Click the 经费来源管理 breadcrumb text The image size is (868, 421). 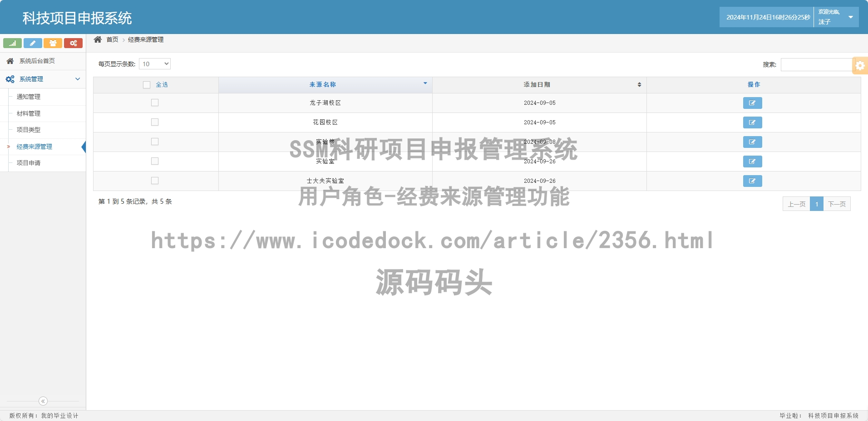pos(146,40)
